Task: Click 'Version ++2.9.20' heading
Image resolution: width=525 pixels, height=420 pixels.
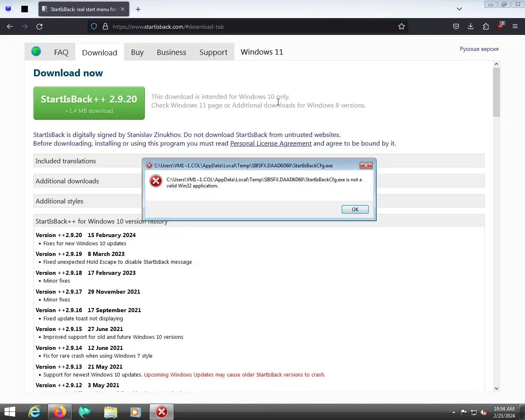Action: coord(59,235)
